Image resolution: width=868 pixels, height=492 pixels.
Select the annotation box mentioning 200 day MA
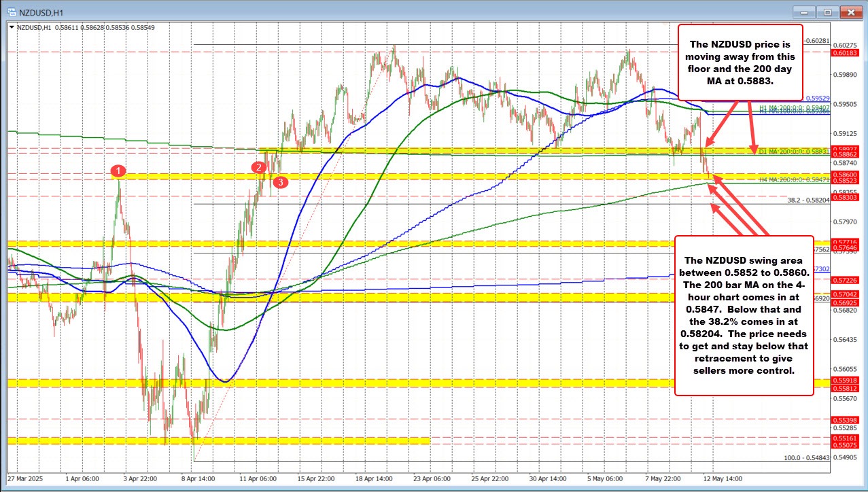pyautogui.click(x=742, y=63)
